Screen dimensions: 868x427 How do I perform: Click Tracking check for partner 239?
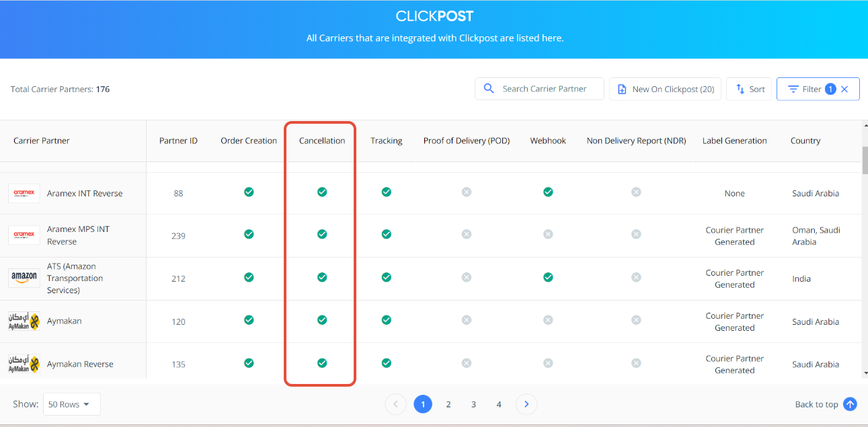point(386,234)
